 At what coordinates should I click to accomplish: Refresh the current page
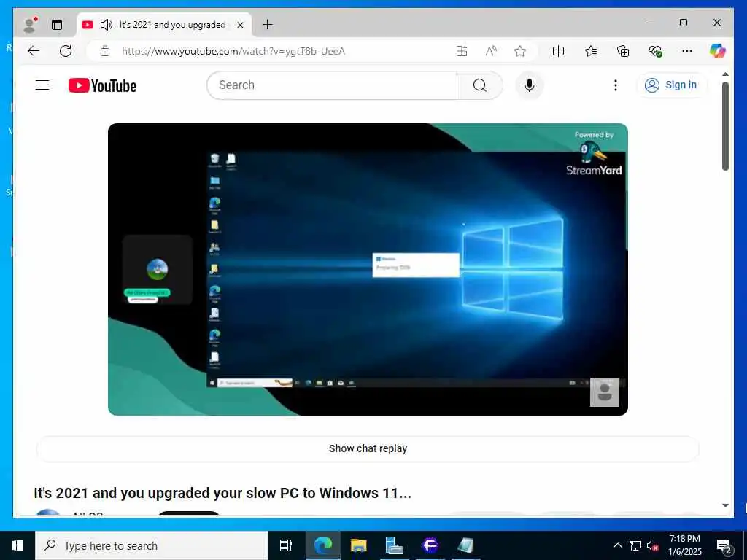pos(66,51)
